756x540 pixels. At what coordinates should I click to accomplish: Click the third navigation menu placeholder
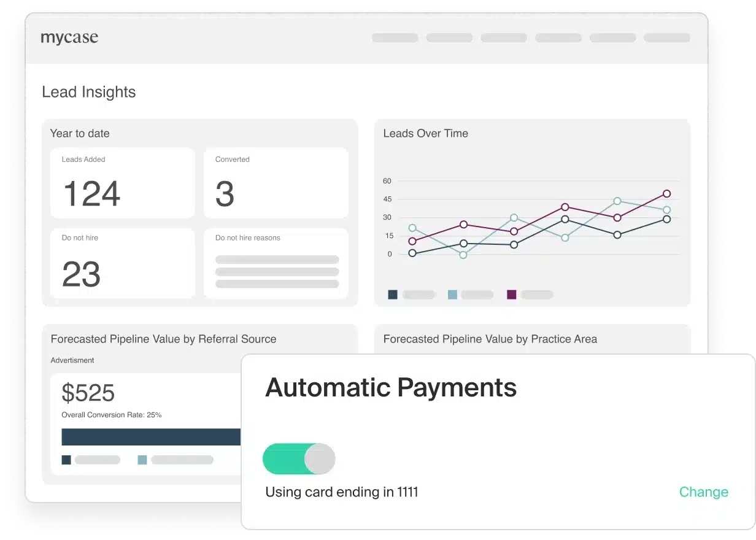[x=503, y=38]
